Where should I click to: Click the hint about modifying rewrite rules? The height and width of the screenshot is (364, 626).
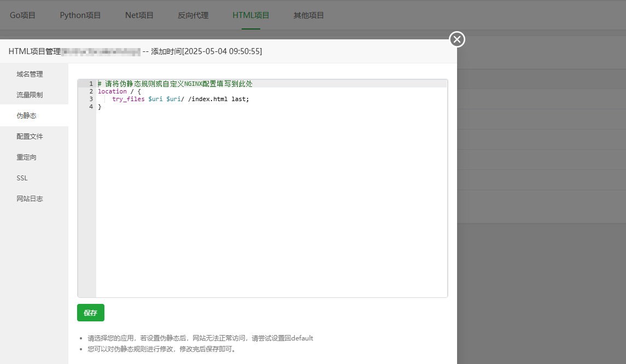pos(162,349)
